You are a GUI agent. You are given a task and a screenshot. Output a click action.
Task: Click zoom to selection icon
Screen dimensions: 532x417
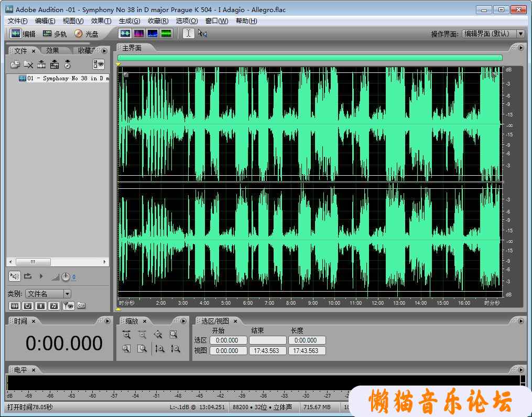[x=173, y=335]
